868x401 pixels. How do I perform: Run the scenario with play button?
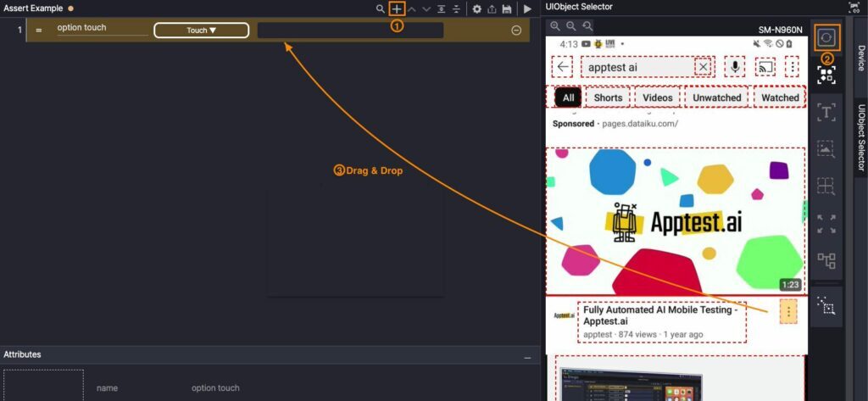(x=527, y=8)
